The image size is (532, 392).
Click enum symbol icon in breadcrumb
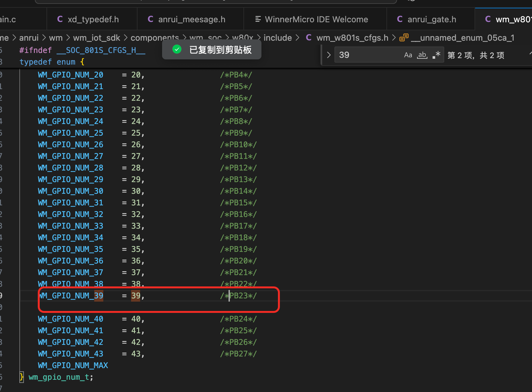click(404, 38)
